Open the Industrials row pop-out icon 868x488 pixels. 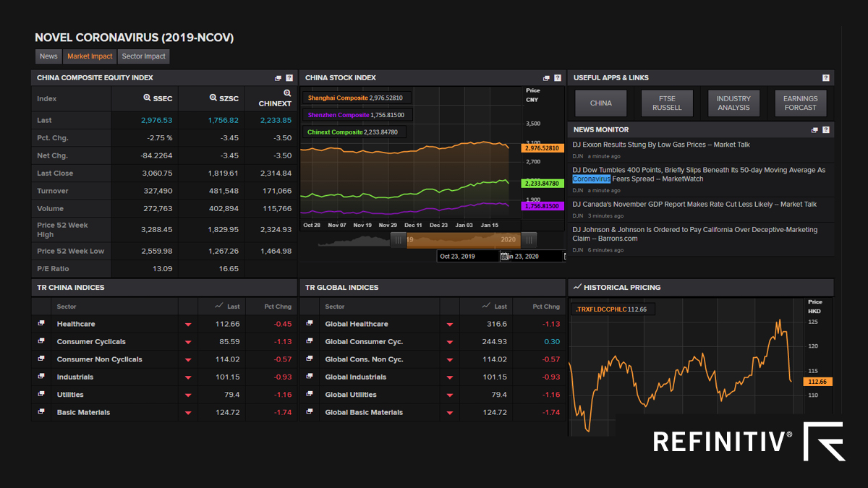[x=41, y=377]
